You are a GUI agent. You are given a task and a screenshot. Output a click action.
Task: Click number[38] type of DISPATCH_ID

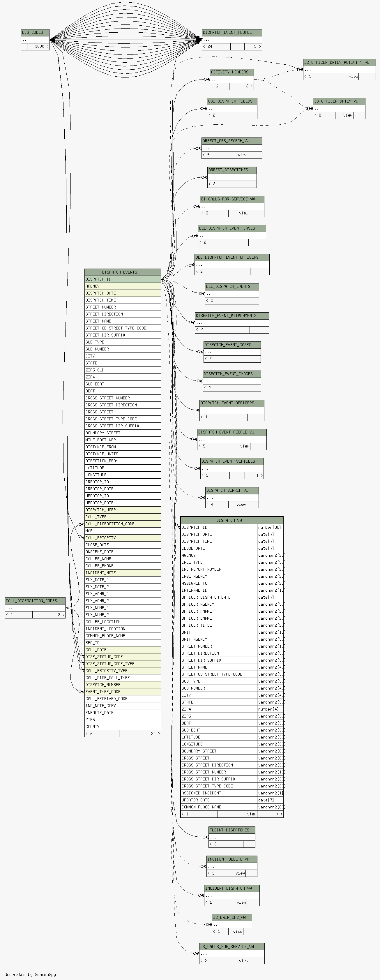(x=270, y=528)
